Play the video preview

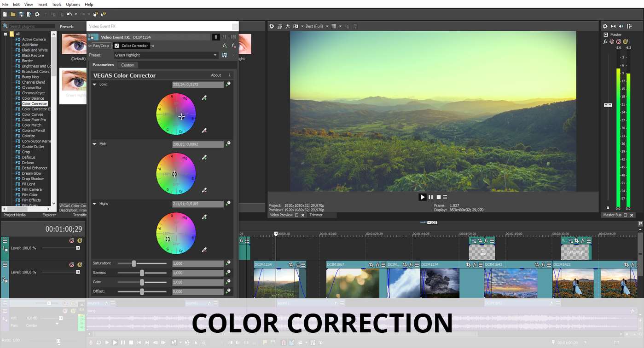422,197
